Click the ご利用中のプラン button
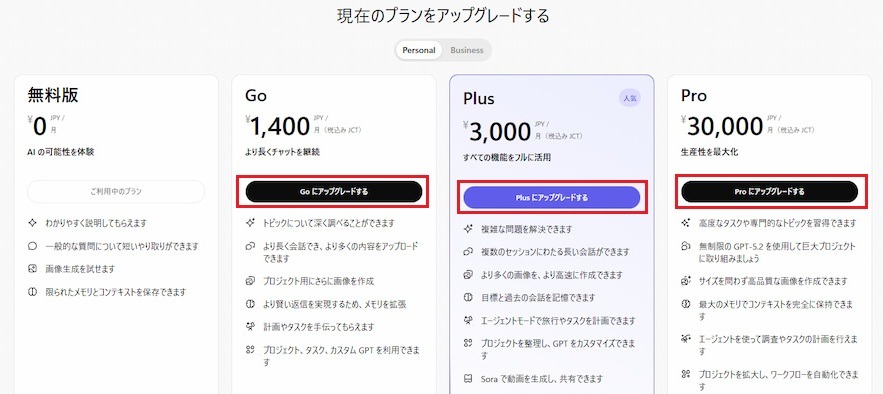 [x=116, y=191]
